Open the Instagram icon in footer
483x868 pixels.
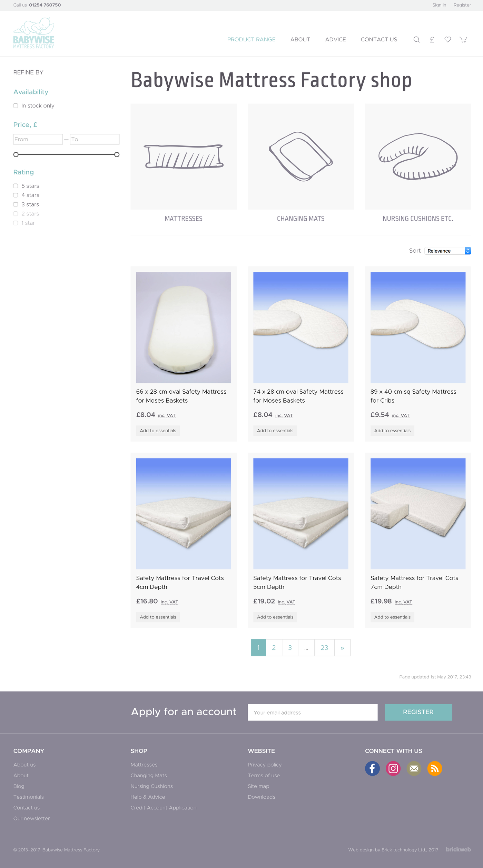point(393,768)
